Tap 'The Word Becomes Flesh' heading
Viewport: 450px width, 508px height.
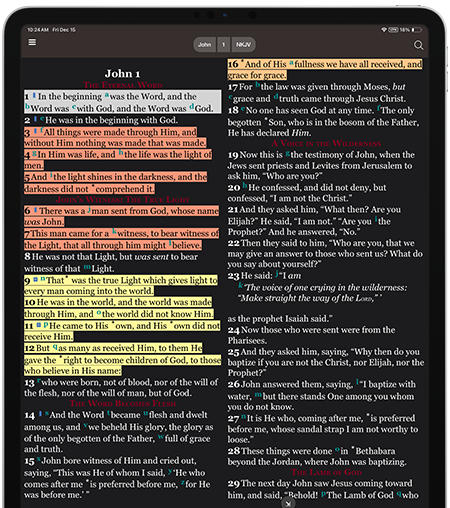tap(123, 404)
